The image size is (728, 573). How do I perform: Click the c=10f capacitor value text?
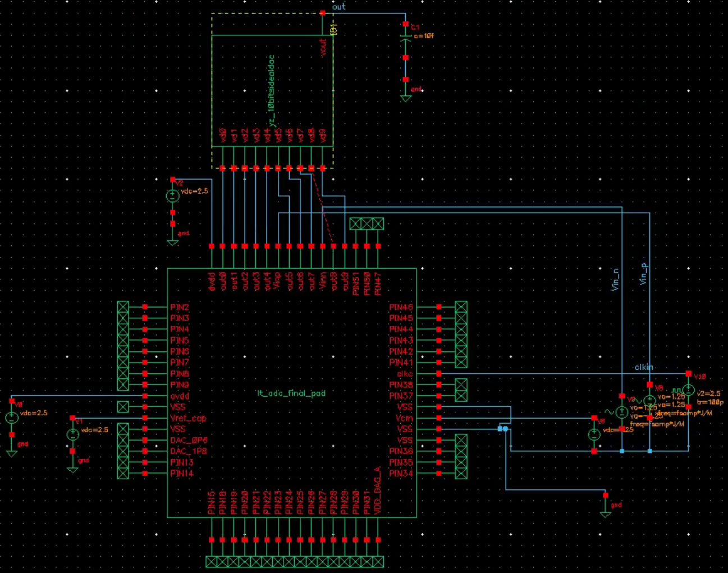(424, 36)
